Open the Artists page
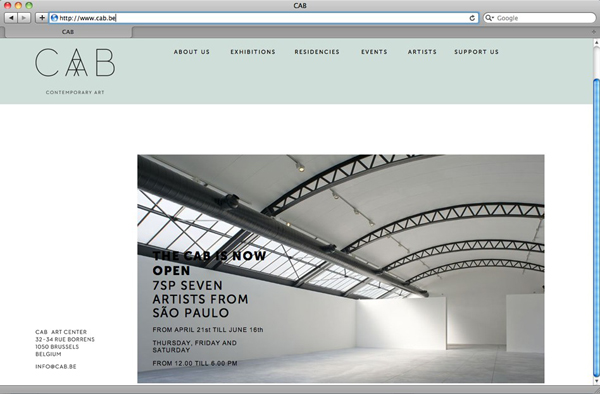 click(422, 52)
